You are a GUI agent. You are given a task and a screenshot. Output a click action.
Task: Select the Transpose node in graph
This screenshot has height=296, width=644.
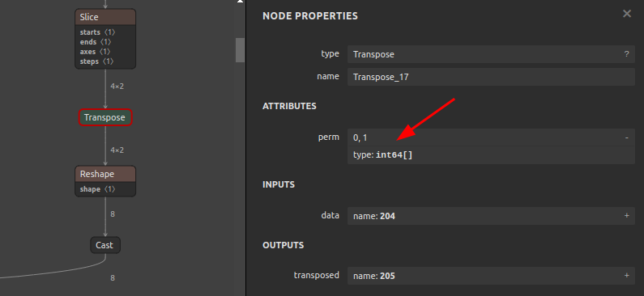tap(105, 117)
